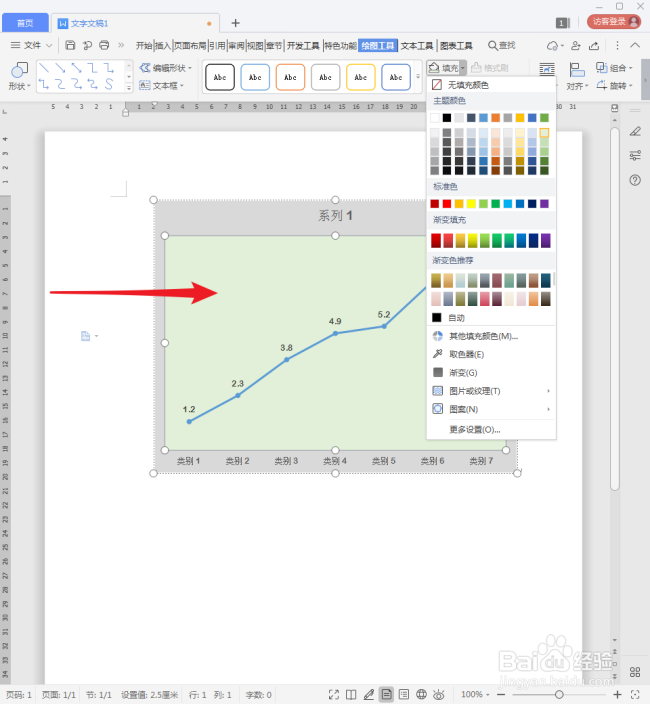The width and height of the screenshot is (650, 704).
Task: Click the new tab plus button
Action: [x=236, y=23]
